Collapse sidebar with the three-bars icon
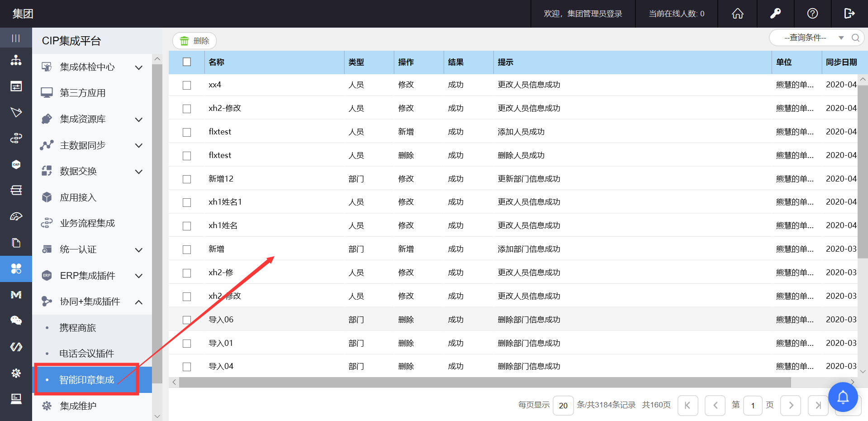The width and height of the screenshot is (868, 421). (16, 38)
